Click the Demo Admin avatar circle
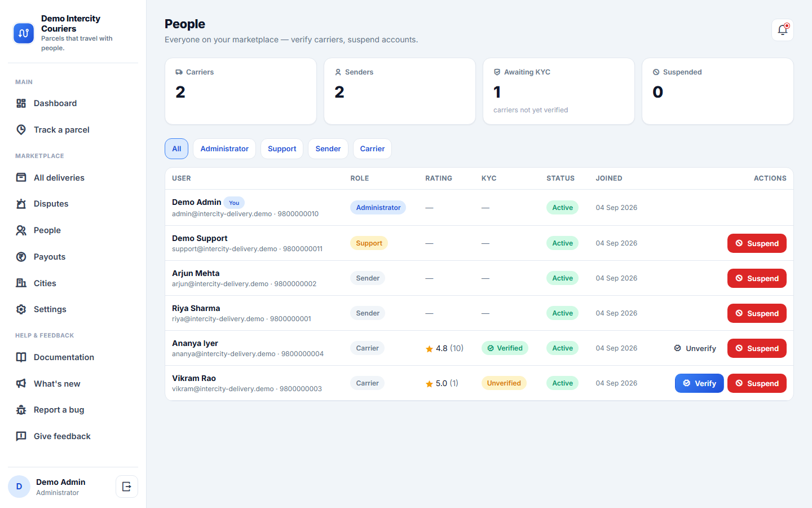 pyautogui.click(x=19, y=487)
